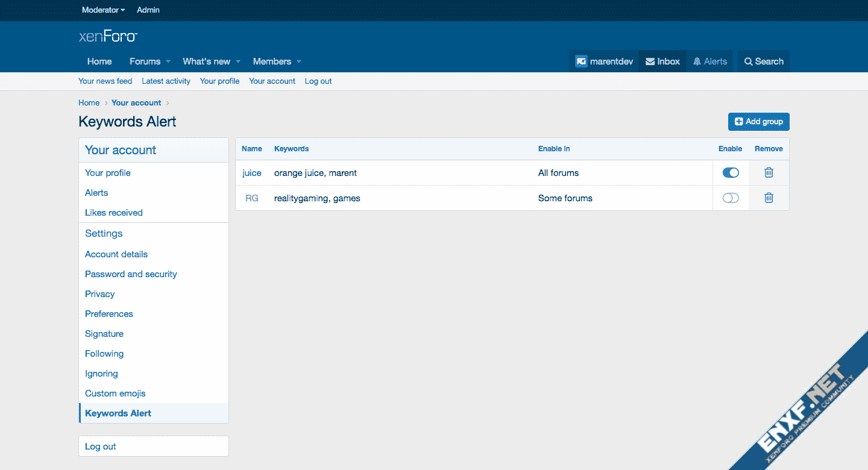Enable the RG keyword group toggle
This screenshot has width=868, height=470.
[730, 198]
